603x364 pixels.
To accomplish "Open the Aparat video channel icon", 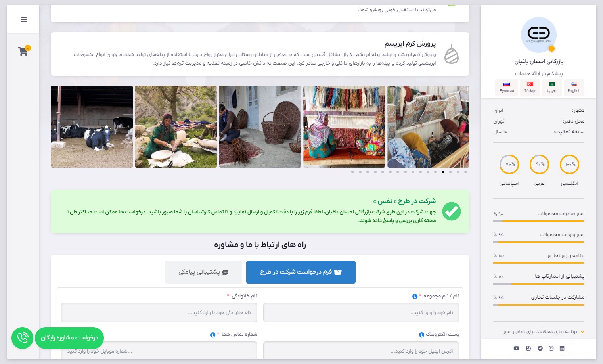I will (528, 348).
